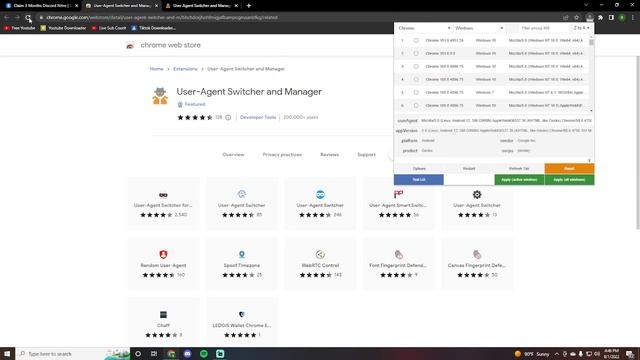Switch to the Overview tab
Screen dimensions: 640x360
(x=233, y=155)
